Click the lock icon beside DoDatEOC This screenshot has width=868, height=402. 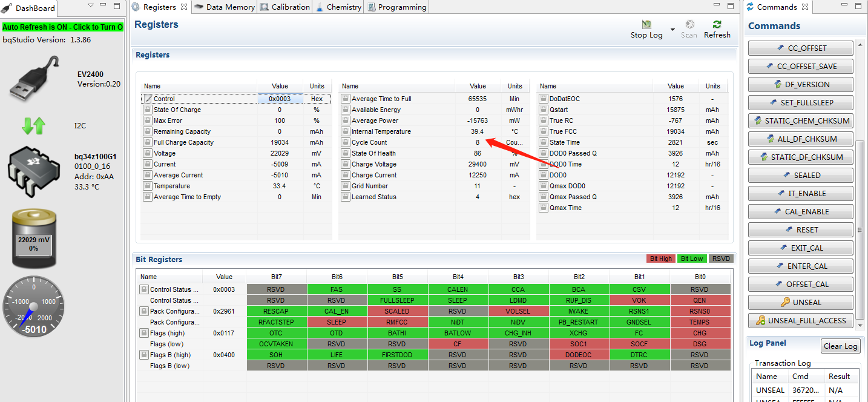pyautogui.click(x=543, y=99)
